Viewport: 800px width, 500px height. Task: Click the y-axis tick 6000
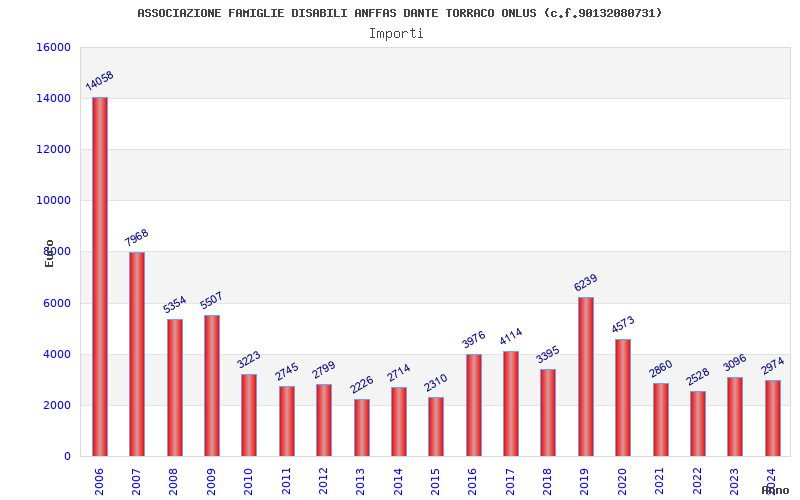pos(57,303)
